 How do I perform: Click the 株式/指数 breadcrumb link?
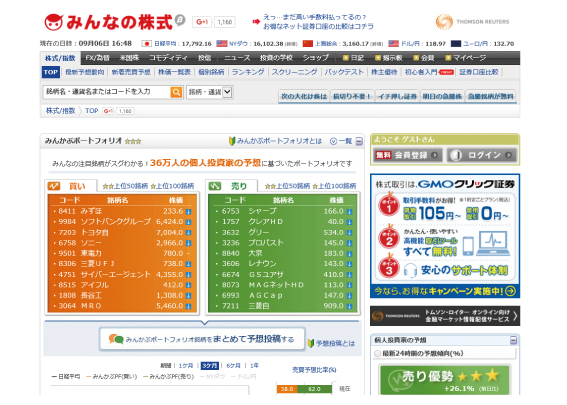[x=60, y=111]
